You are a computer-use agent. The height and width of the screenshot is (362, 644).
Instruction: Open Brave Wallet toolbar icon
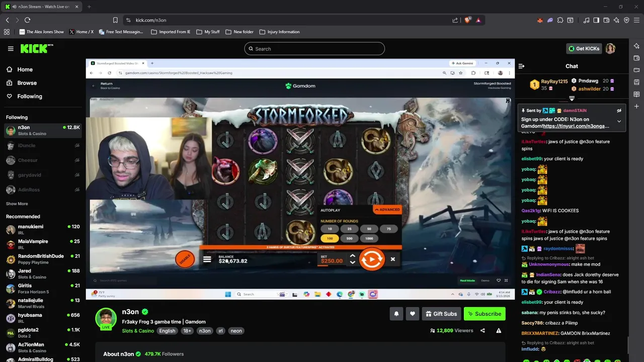(606, 20)
